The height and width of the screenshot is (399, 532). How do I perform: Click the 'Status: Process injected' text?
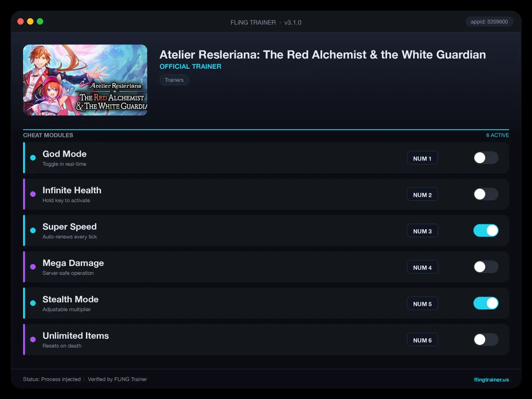point(52,379)
